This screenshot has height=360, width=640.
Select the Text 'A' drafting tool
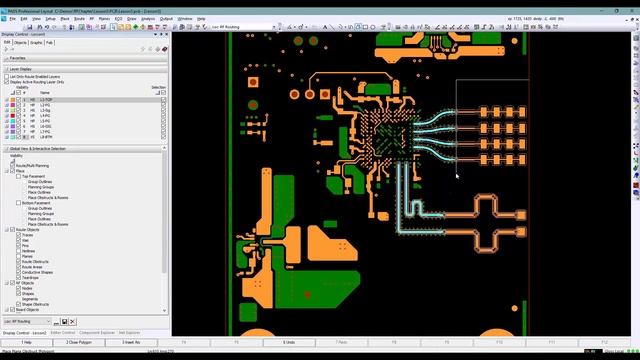(x=325, y=27)
